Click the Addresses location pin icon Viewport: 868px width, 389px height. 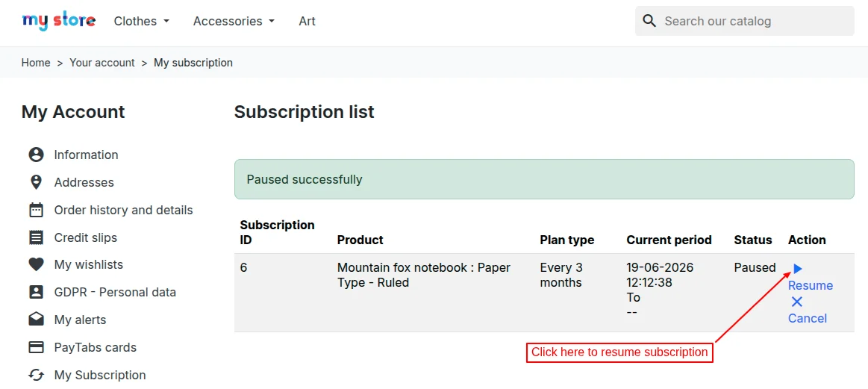click(x=36, y=182)
